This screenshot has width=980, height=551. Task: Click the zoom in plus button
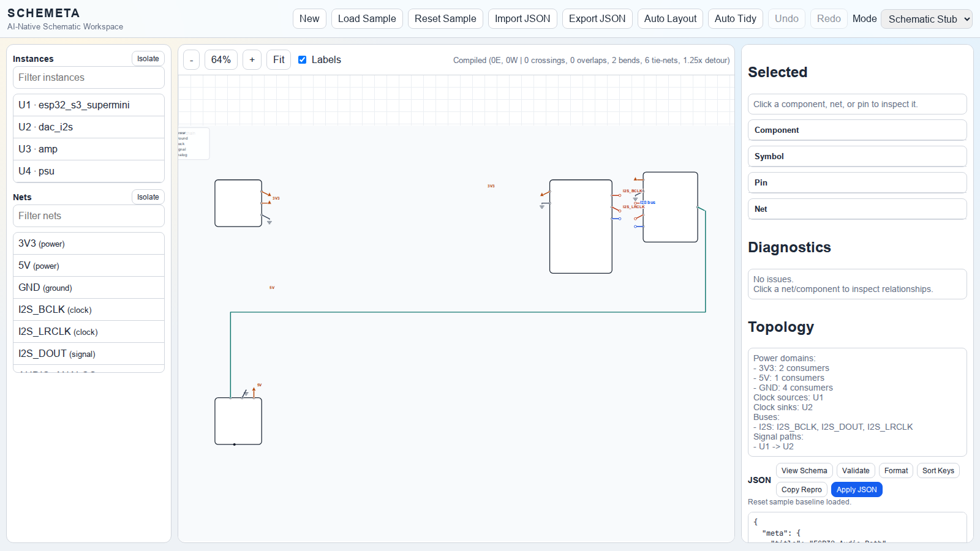[x=252, y=60]
